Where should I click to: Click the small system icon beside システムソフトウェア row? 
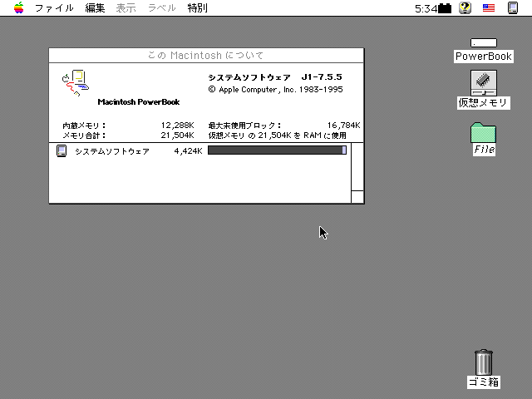62,151
